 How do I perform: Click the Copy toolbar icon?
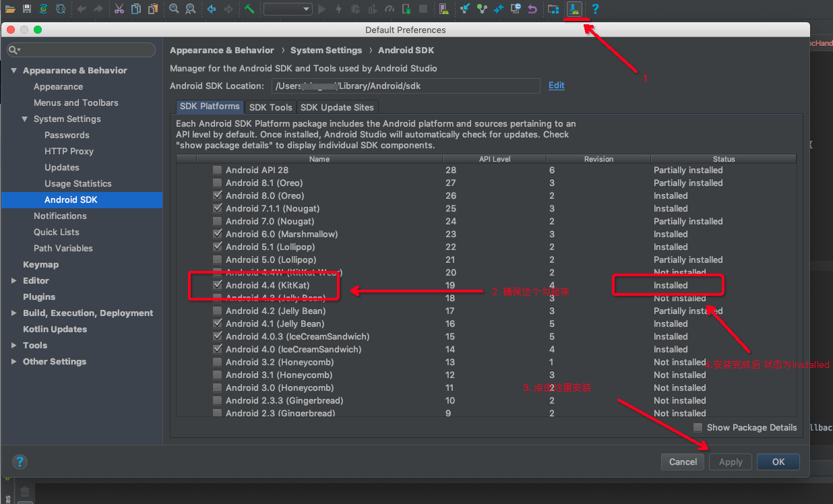point(136,9)
